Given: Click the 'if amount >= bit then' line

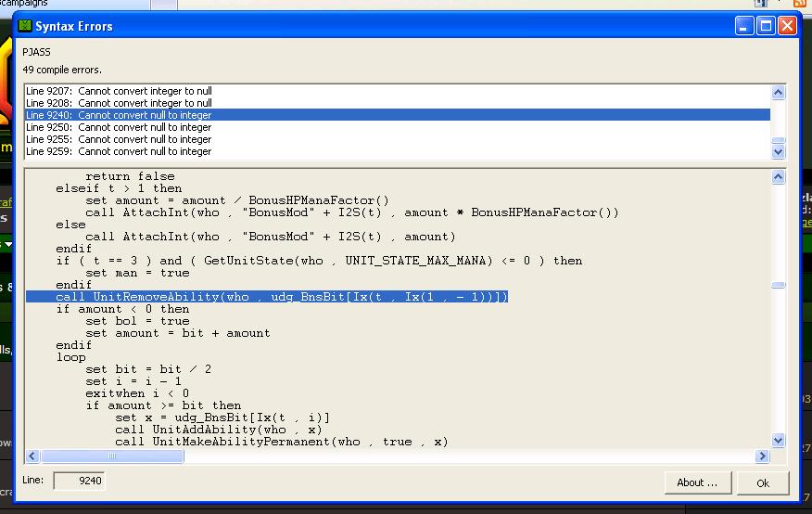Looking at the screenshot, I should click(163, 405).
